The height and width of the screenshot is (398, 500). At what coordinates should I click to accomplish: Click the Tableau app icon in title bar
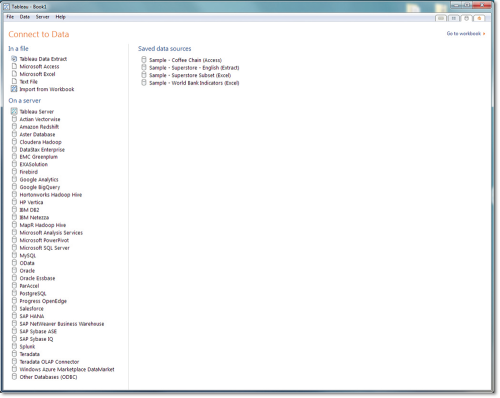pos(6,6)
